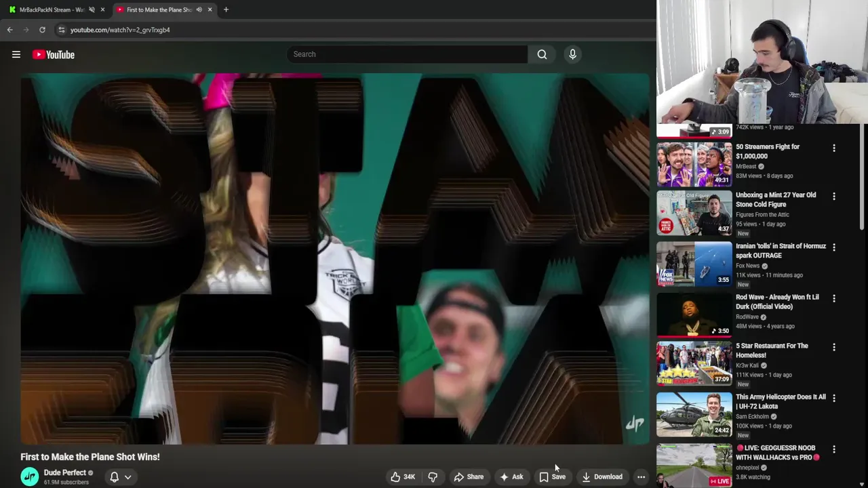Open site information icon in address bar
The width and height of the screenshot is (868, 488).
point(61,30)
